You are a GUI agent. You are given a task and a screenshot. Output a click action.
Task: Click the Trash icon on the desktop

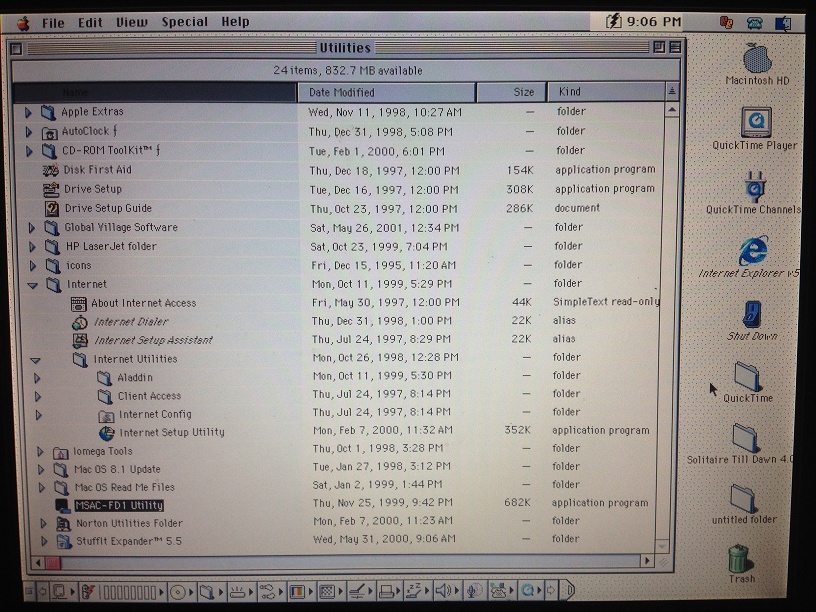click(x=741, y=558)
